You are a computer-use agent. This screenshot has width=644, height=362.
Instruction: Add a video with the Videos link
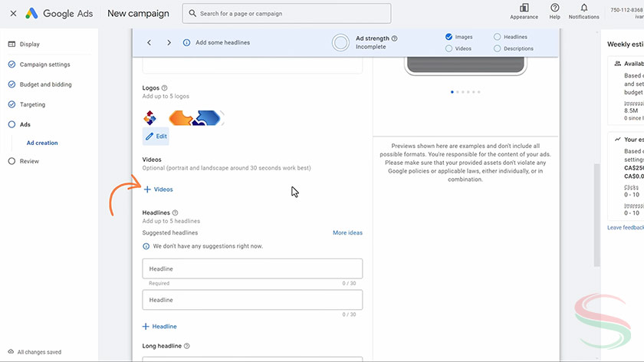tap(158, 189)
